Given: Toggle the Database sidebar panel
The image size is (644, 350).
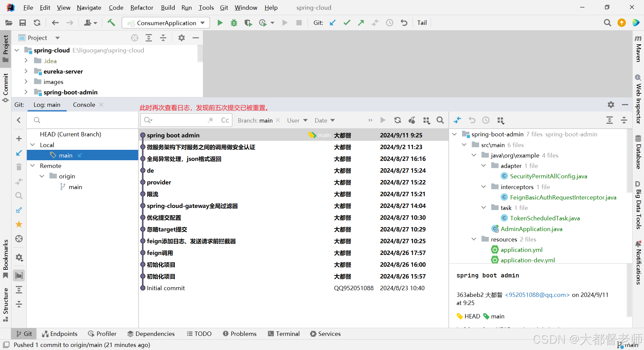Looking at the screenshot, I should click(638, 152).
